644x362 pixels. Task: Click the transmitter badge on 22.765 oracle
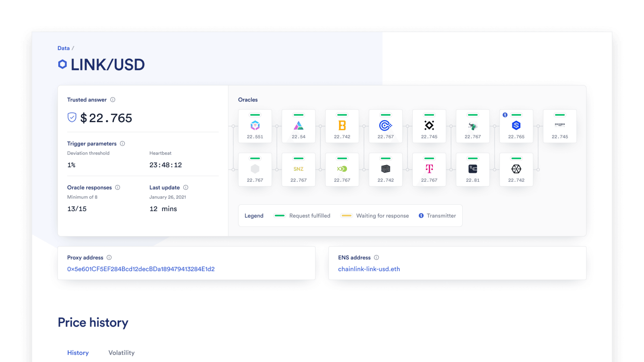click(505, 115)
